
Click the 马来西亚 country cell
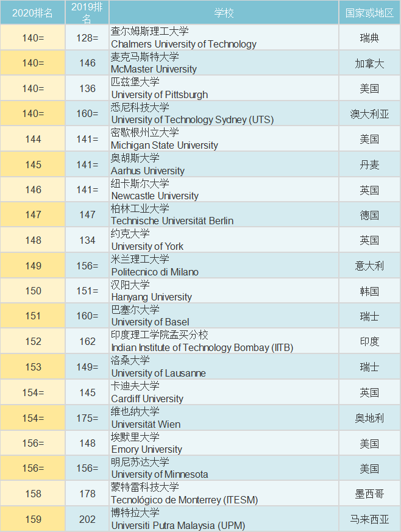(369, 519)
